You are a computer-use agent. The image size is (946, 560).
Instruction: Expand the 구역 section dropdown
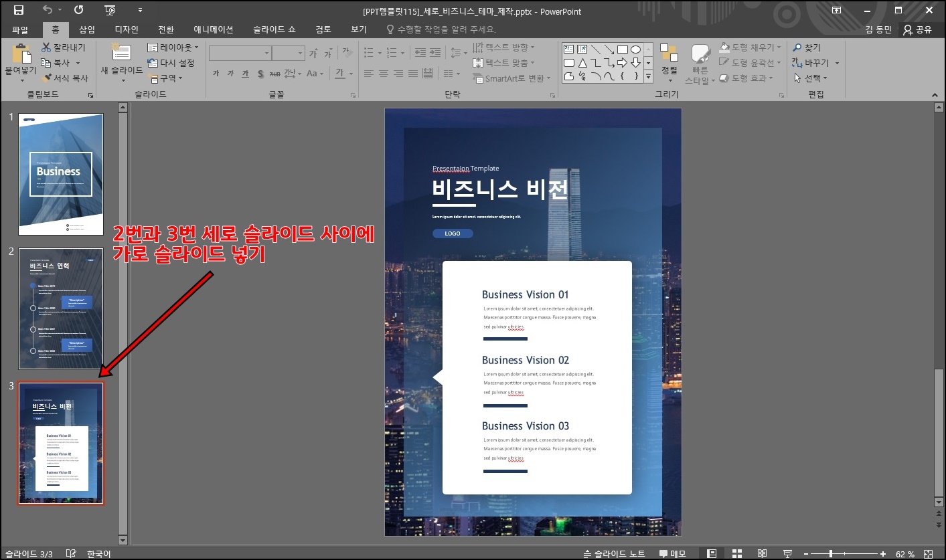pos(165,78)
